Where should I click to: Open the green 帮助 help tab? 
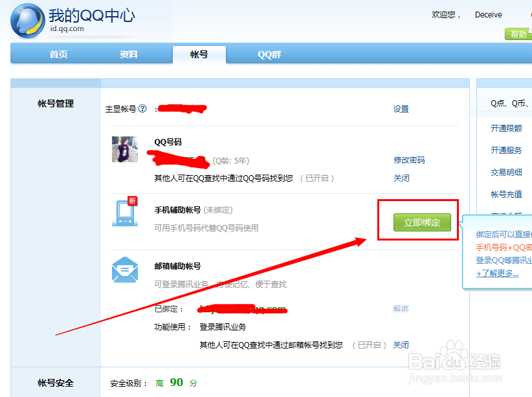[x=520, y=34]
